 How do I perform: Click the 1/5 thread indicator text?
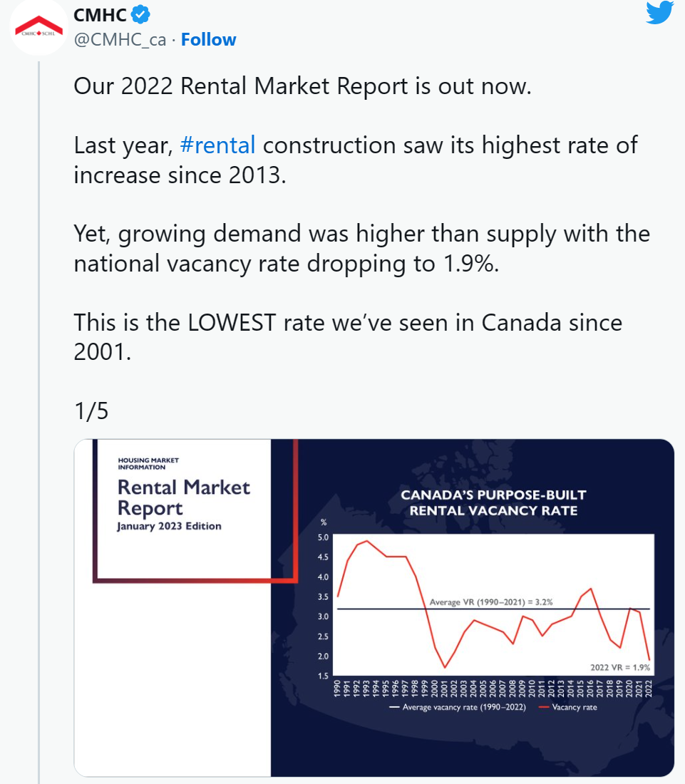(91, 411)
